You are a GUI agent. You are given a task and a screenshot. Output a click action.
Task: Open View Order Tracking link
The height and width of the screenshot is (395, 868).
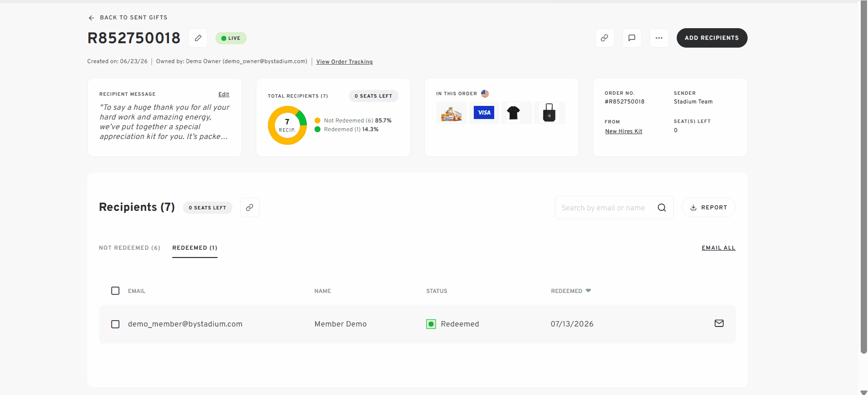click(x=344, y=62)
